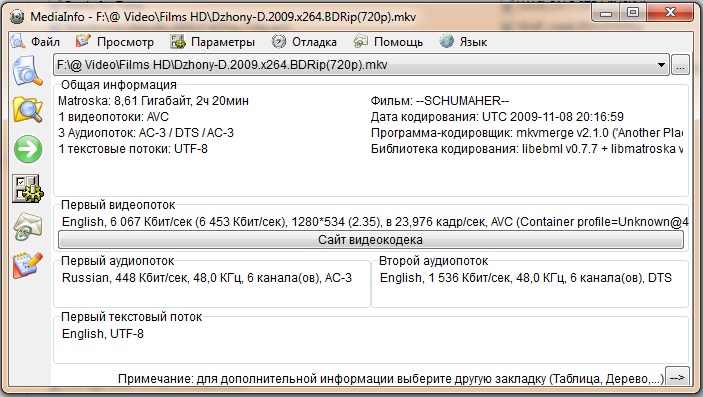Click the 'Второй аудиопоток' group label
Image resolution: width=703 pixels, height=397 pixels.
point(434,261)
